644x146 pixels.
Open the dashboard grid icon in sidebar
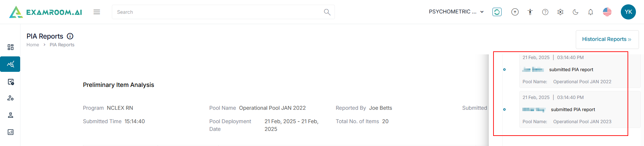click(x=10, y=47)
